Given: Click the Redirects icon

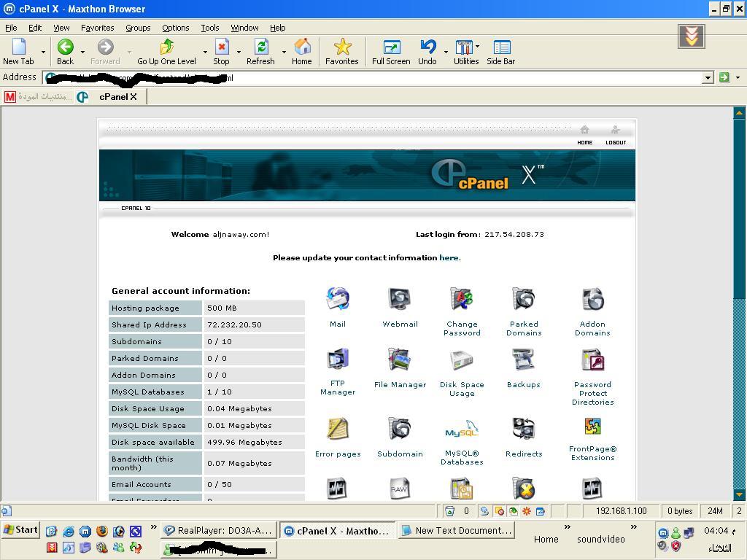Looking at the screenshot, I should tap(524, 429).
